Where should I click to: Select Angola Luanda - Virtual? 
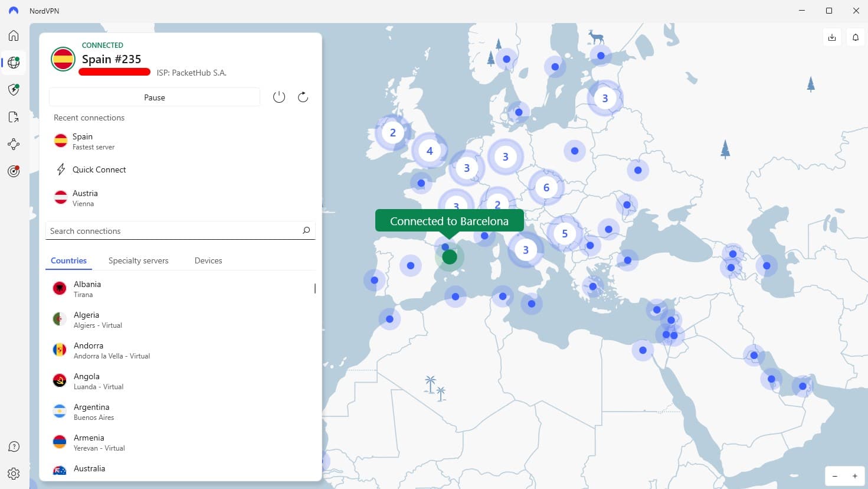click(x=181, y=381)
